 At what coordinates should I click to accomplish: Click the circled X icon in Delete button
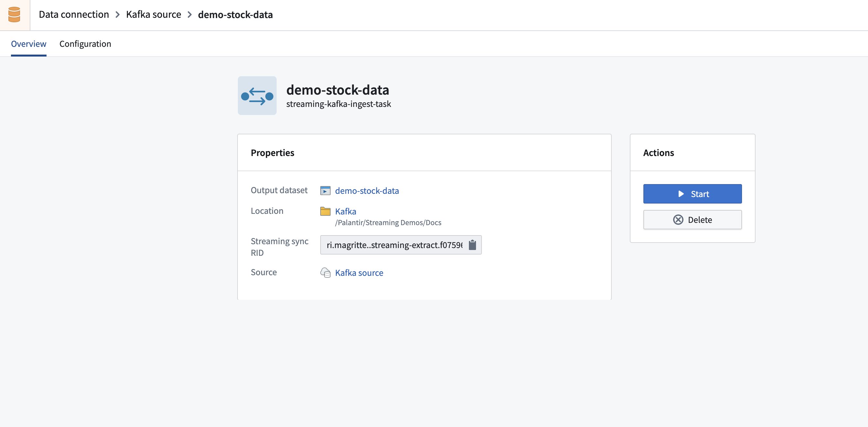point(679,220)
